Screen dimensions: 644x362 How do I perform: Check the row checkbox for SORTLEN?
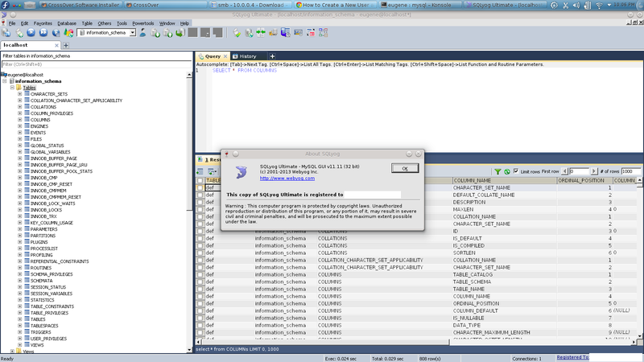pos(200,253)
